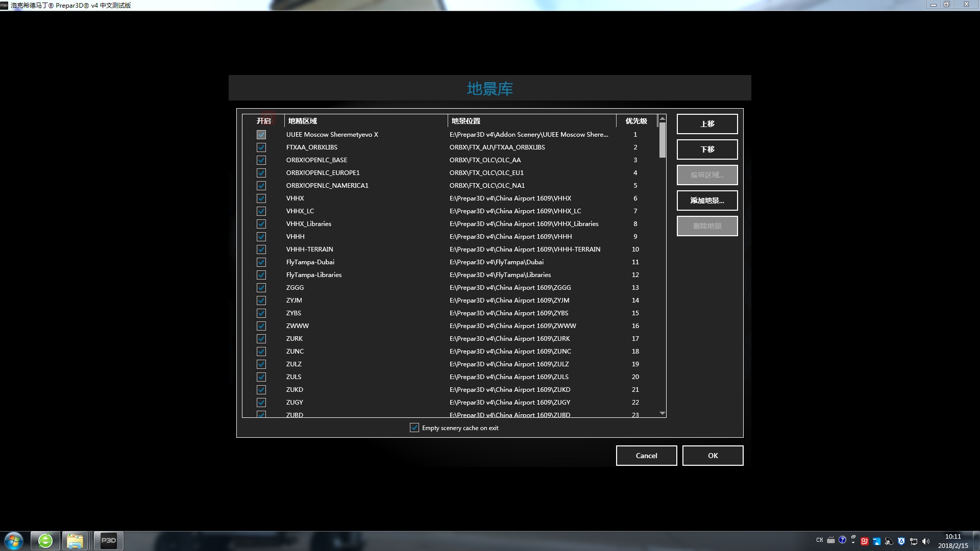Select the ZYBS scenery row name
This screenshot has width=980, height=551.
(293, 313)
